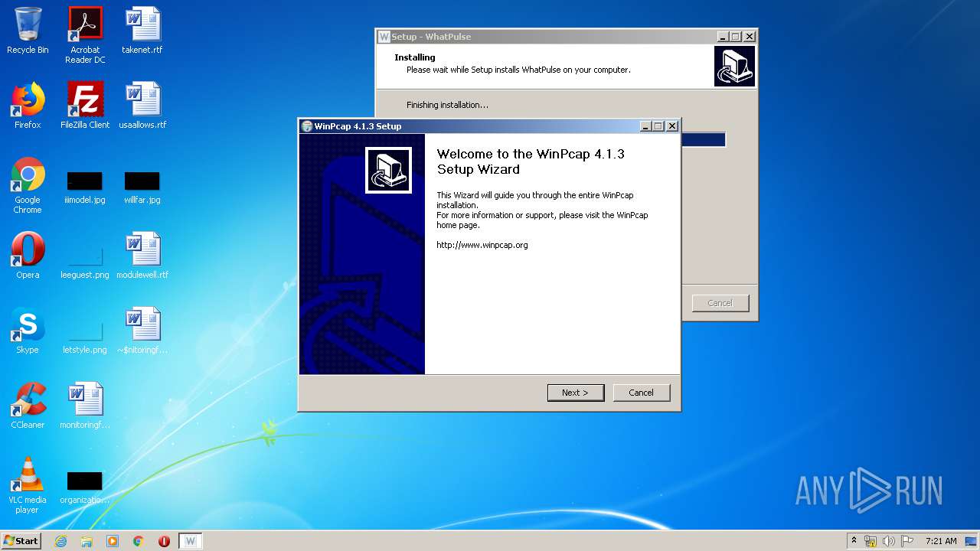Open FileZilla Client shortcut
This screenshot has width=980, height=551.
(85, 106)
